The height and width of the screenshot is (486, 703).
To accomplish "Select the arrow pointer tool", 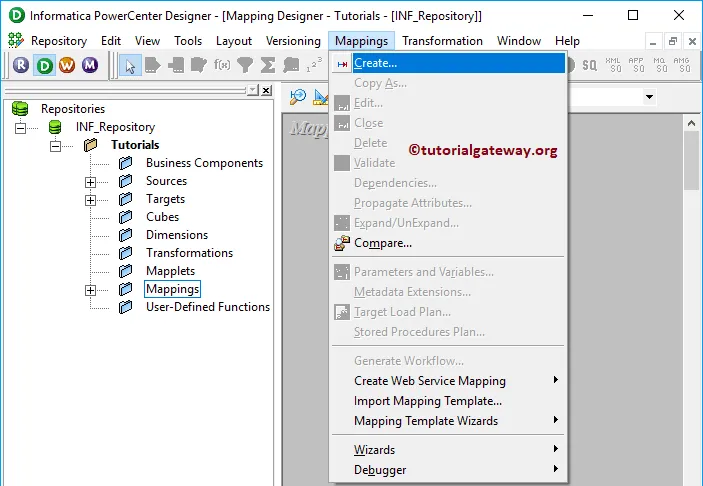I will coord(130,65).
